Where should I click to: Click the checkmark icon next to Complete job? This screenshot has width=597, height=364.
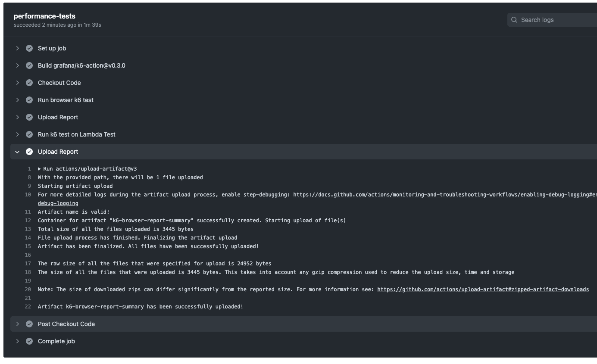coord(29,341)
